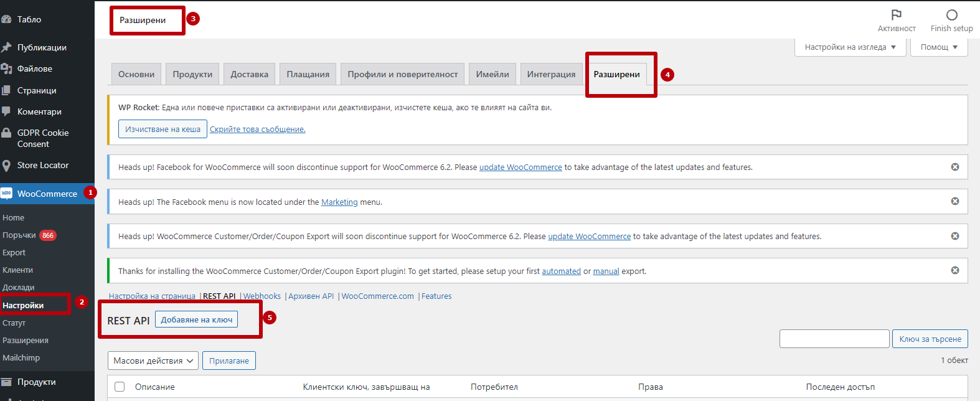Click the Последен достъп column header
Screen dimensions: 980x401
pyautogui.click(x=841, y=387)
